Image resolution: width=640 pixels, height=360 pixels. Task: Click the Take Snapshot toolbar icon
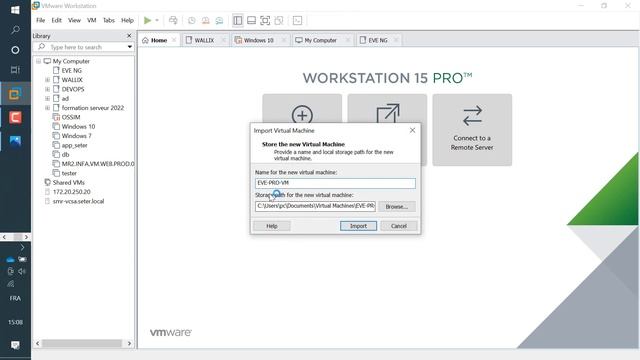[191, 20]
